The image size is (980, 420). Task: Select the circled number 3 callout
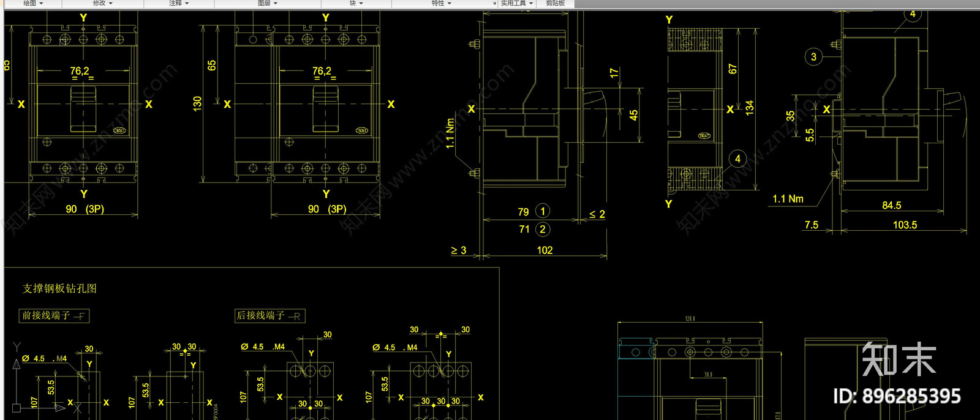(813, 57)
